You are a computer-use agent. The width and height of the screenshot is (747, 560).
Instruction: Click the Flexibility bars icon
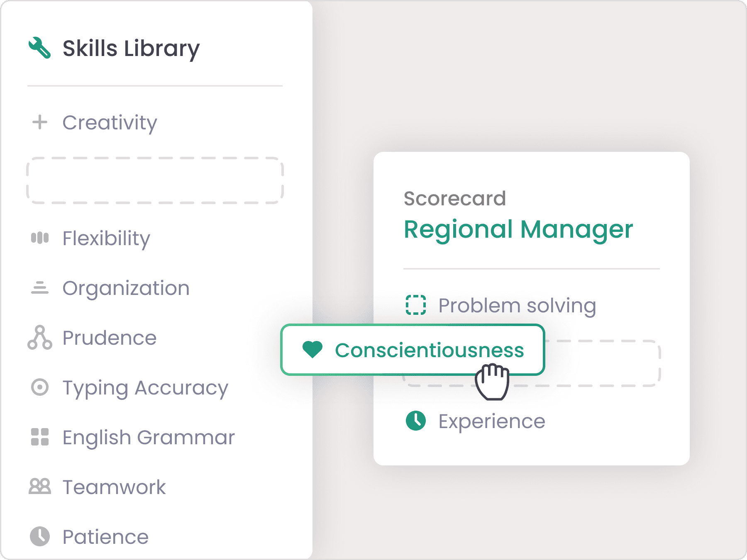coord(40,238)
